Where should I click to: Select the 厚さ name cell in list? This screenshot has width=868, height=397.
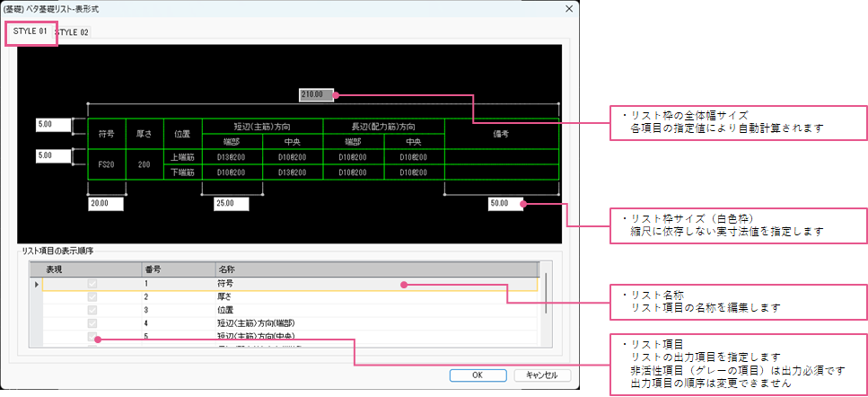(376, 296)
